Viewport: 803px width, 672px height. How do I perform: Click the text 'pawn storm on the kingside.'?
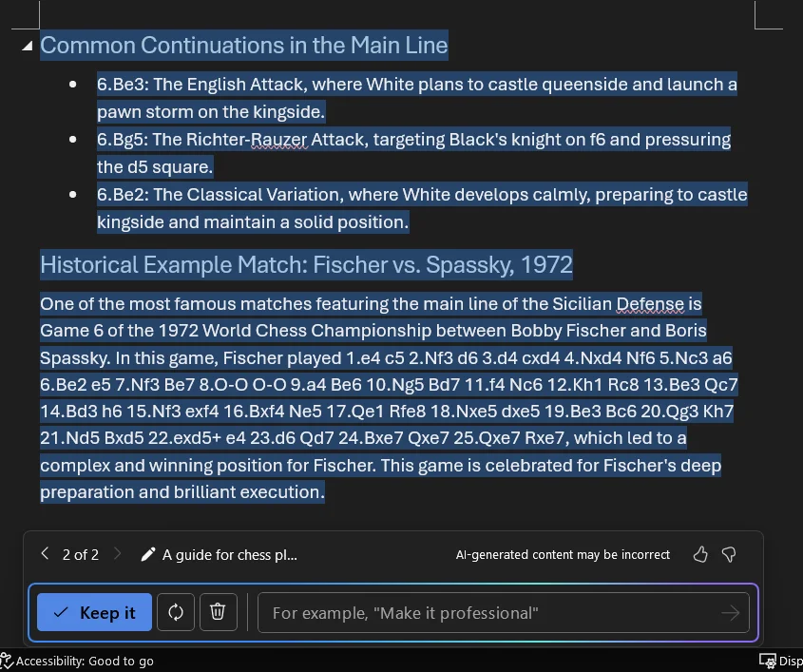coord(211,111)
